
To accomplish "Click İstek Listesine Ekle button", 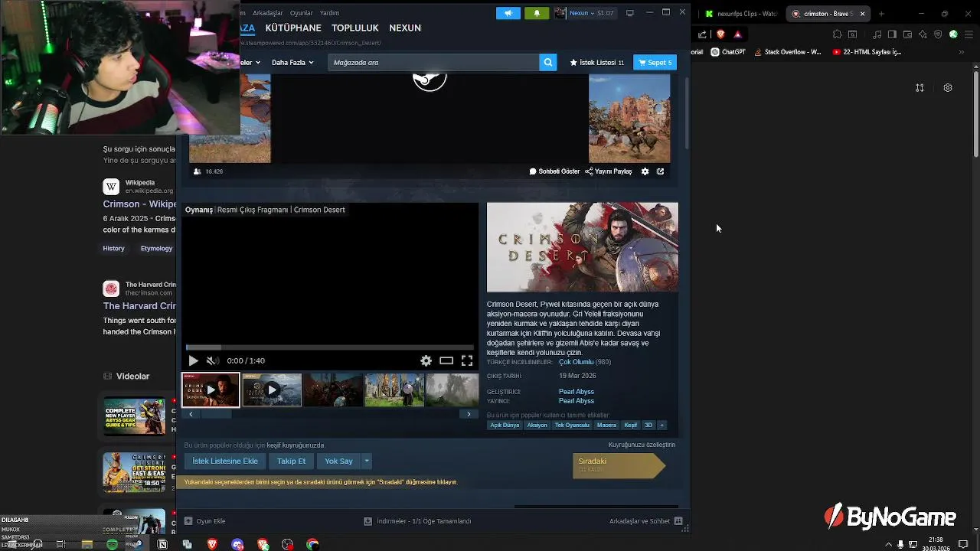I will click(x=225, y=461).
